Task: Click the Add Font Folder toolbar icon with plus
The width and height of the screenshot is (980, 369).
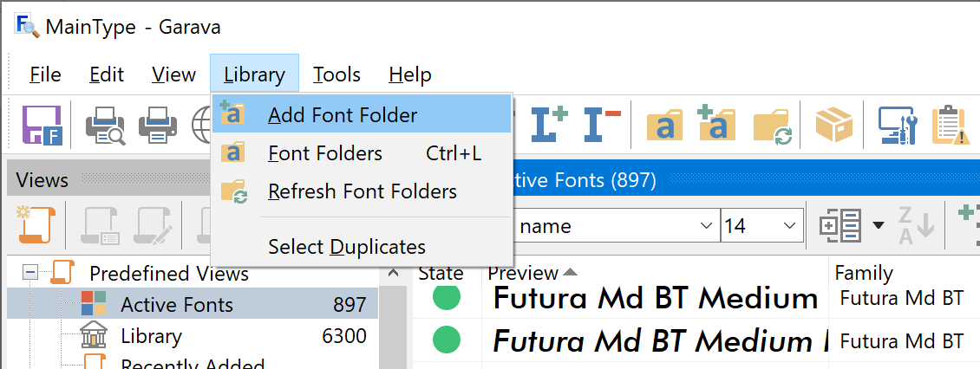Action: coord(716,123)
